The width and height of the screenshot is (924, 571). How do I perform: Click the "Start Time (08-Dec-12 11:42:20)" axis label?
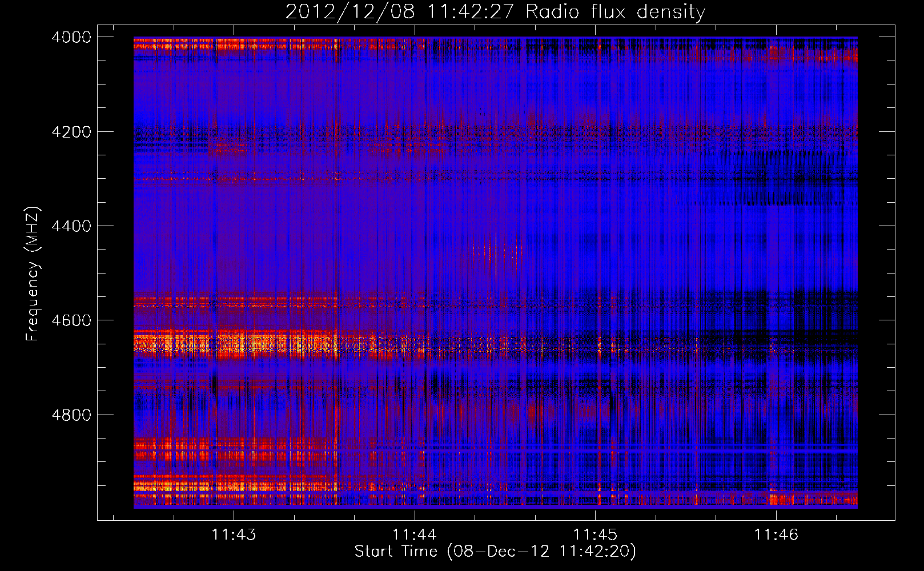pos(495,552)
